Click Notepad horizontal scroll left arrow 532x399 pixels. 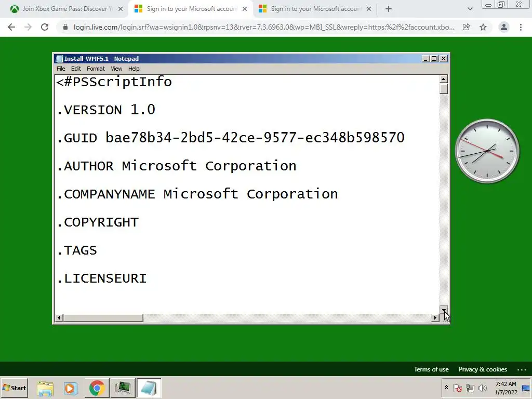click(x=59, y=318)
